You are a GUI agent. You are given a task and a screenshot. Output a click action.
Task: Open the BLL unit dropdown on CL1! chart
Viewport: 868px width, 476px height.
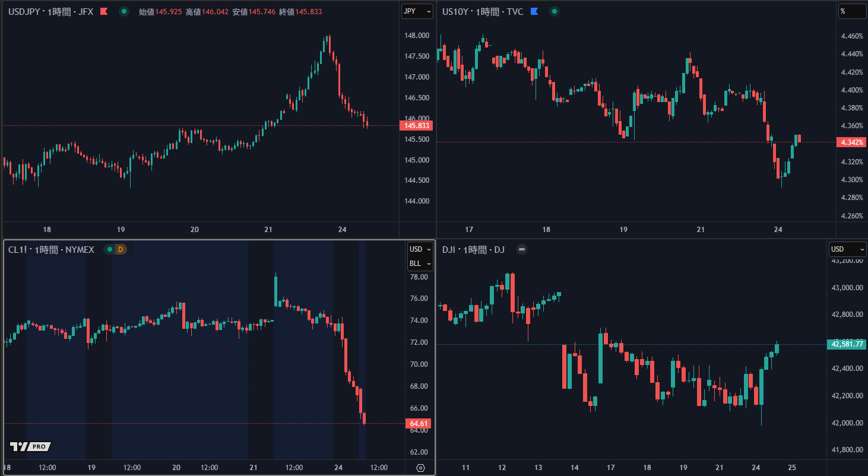point(420,264)
